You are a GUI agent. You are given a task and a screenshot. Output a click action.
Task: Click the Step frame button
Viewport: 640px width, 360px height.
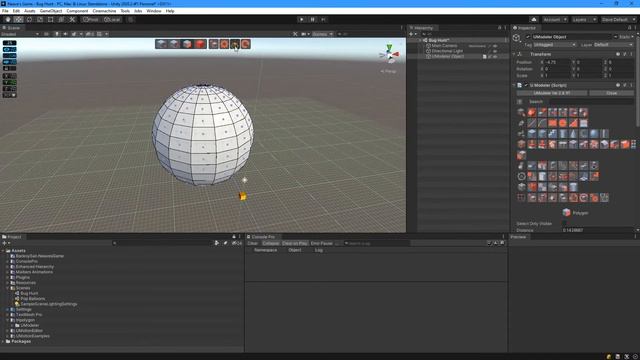click(x=323, y=20)
